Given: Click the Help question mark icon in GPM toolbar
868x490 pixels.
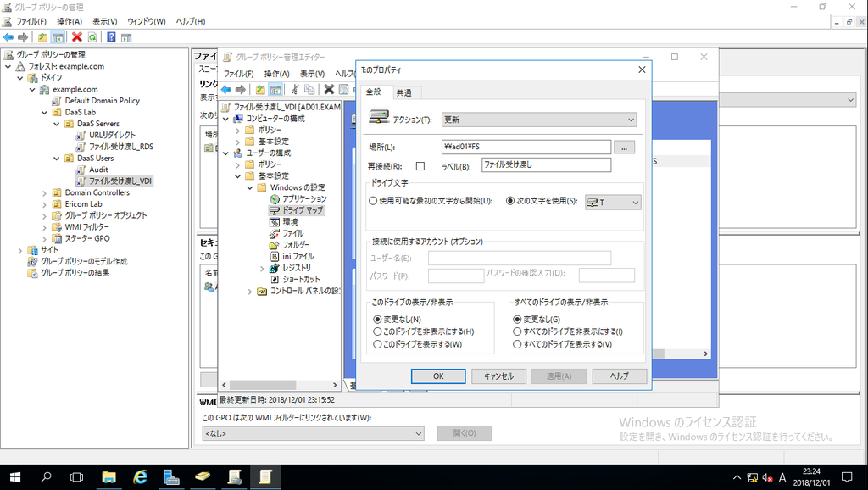Looking at the screenshot, I should (x=109, y=37).
